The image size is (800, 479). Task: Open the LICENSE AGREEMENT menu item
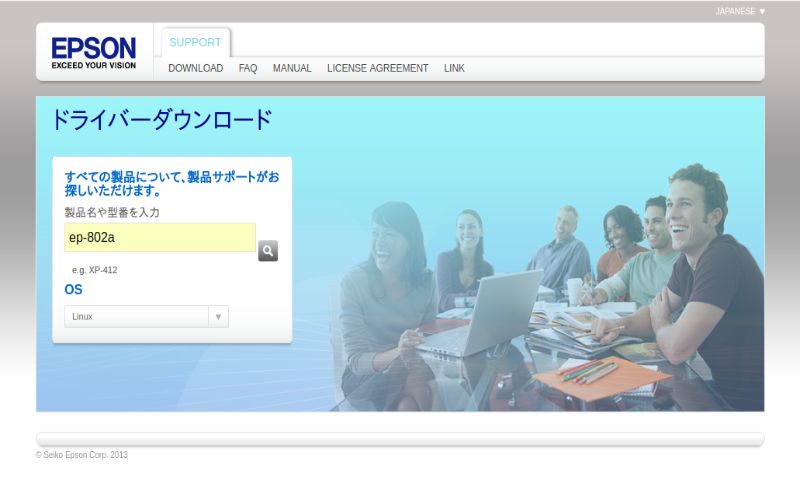378,68
